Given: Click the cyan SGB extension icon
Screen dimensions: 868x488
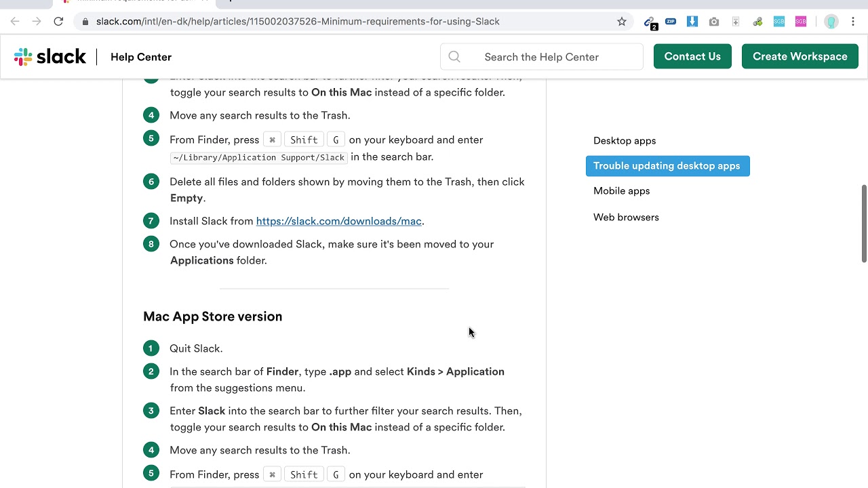Looking at the screenshot, I should click(x=779, y=22).
